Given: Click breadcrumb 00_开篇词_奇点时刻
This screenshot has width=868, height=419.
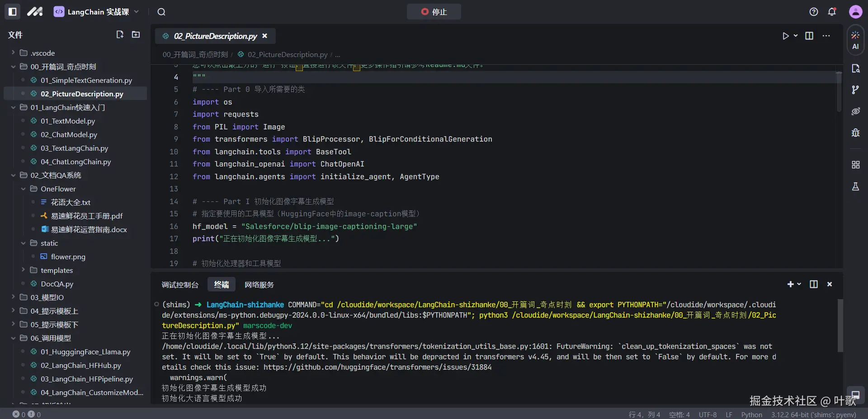Looking at the screenshot, I should click(195, 55).
